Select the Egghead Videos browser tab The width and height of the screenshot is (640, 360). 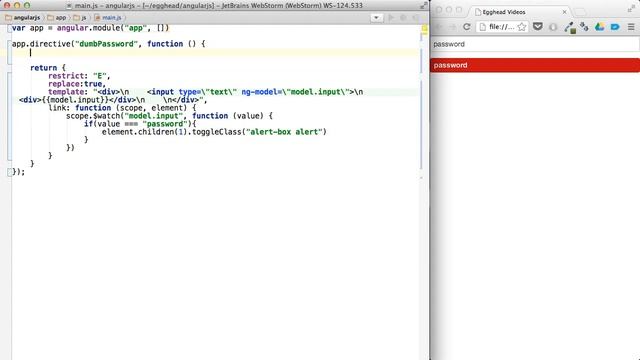(x=521, y=12)
